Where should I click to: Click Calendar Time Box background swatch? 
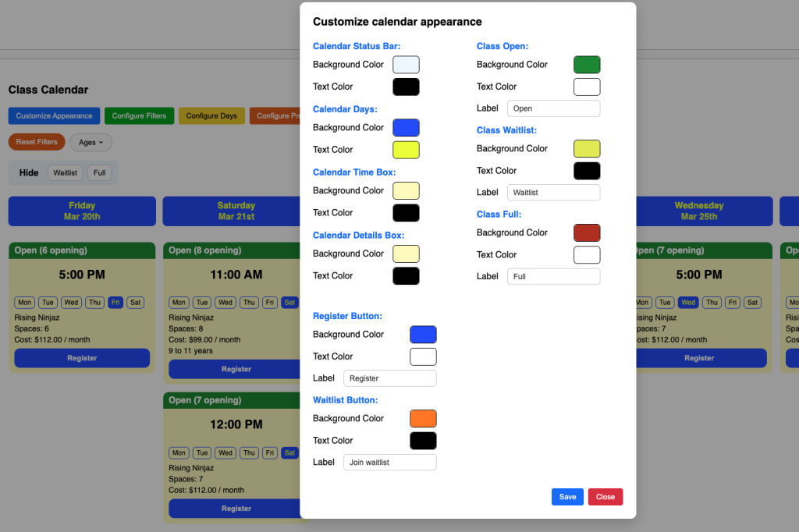[406, 191]
